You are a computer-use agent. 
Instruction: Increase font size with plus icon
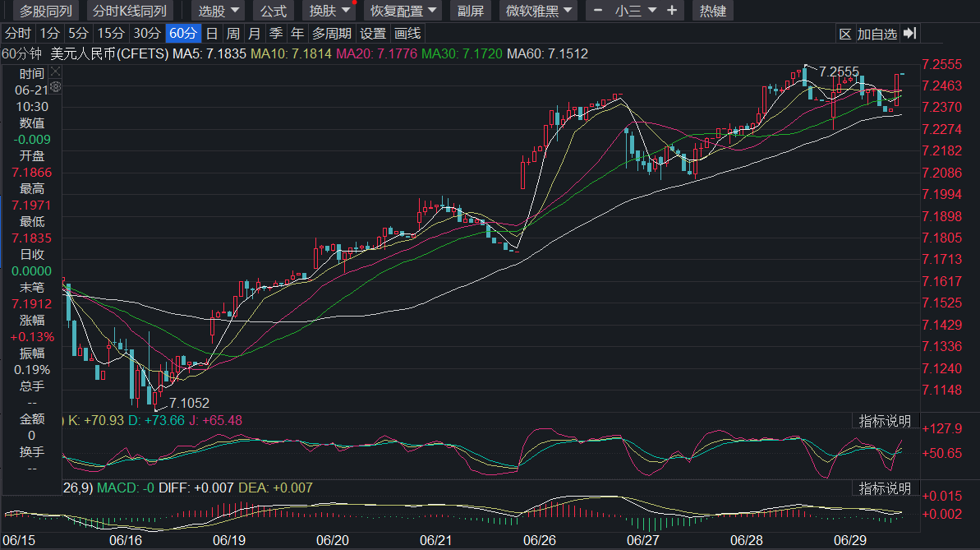[672, 11]
